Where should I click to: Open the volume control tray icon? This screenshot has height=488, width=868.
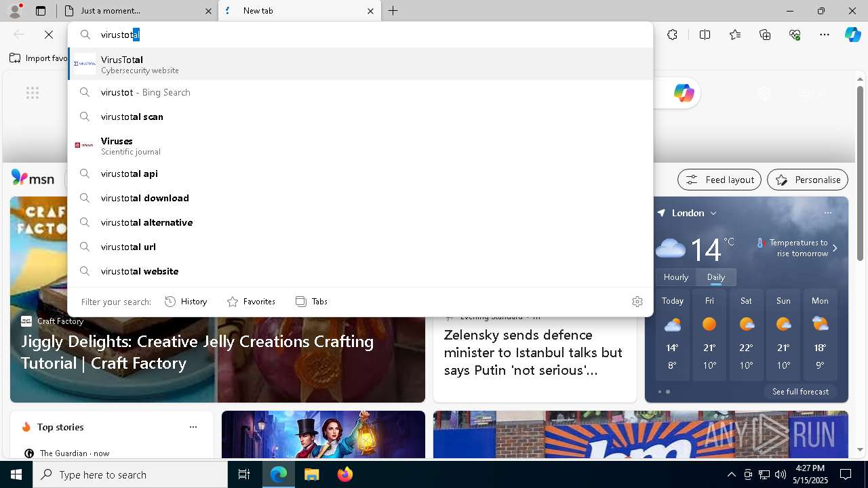point(781,474)
